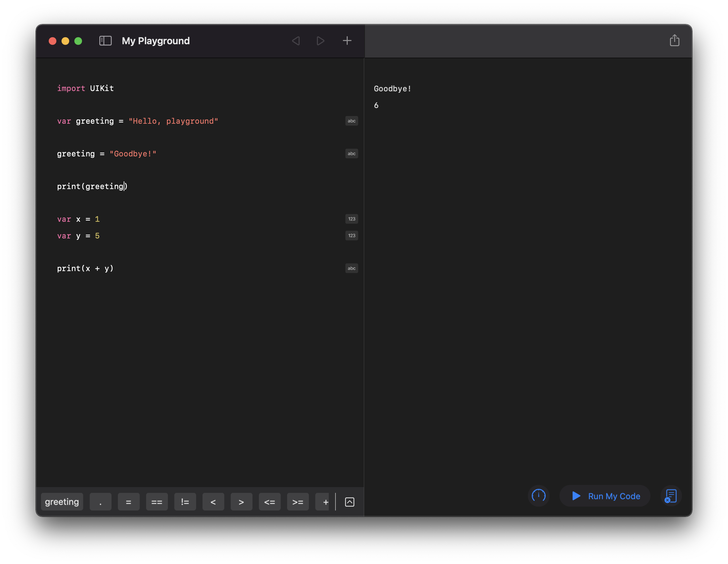Go to previous page arrow

[x=296, y=41]
